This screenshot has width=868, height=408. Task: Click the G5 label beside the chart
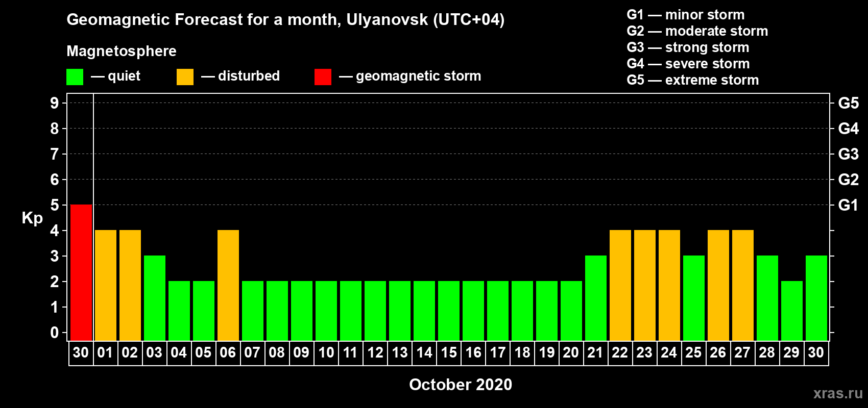[x=848, y=103]
